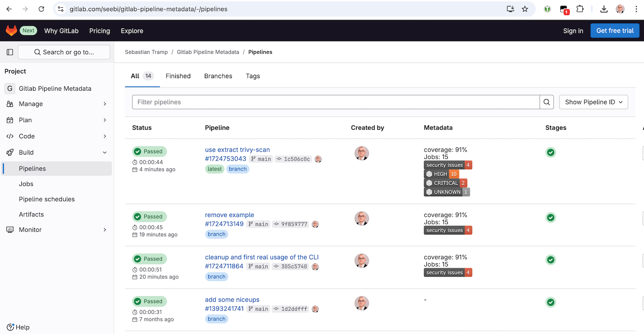Select the All pipelines tab

click(x=142, y=76)
